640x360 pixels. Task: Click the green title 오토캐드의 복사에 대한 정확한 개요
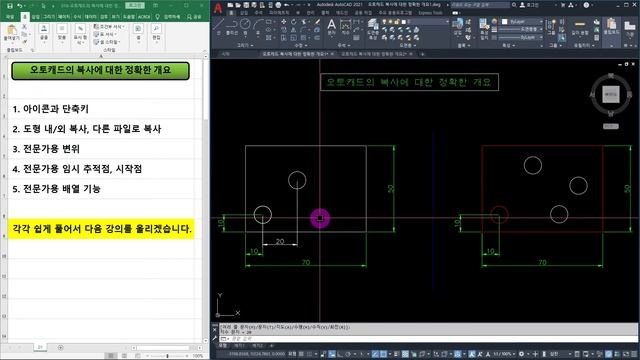(x=100, y=71)
